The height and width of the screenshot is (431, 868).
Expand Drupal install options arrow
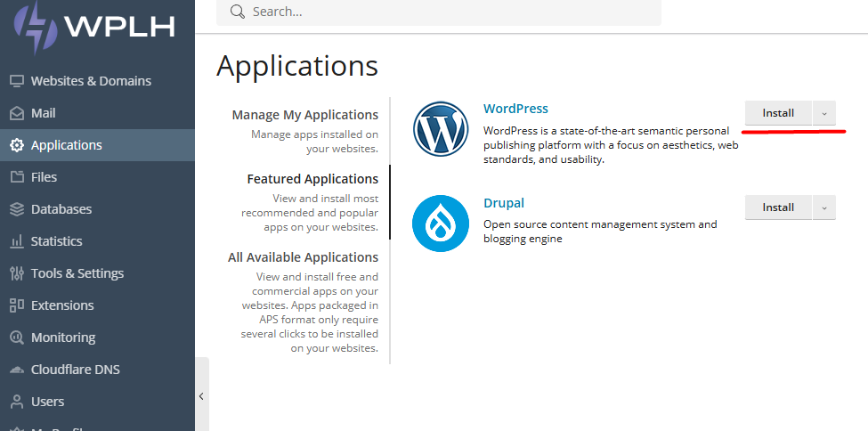coord(824,207)
